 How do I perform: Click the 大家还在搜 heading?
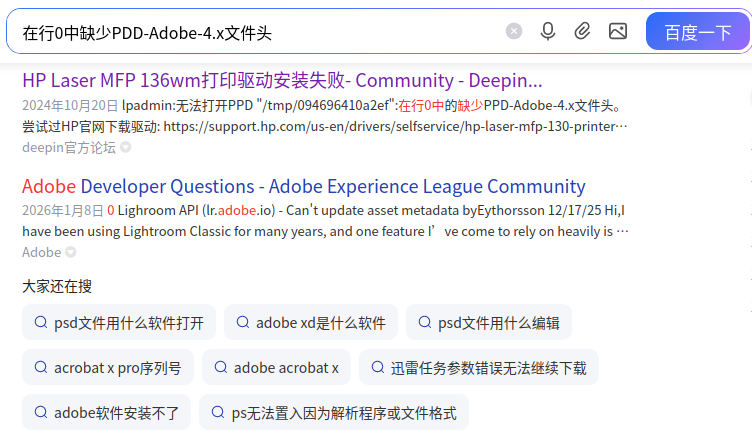pyautogui.click(x=57, y=287)
